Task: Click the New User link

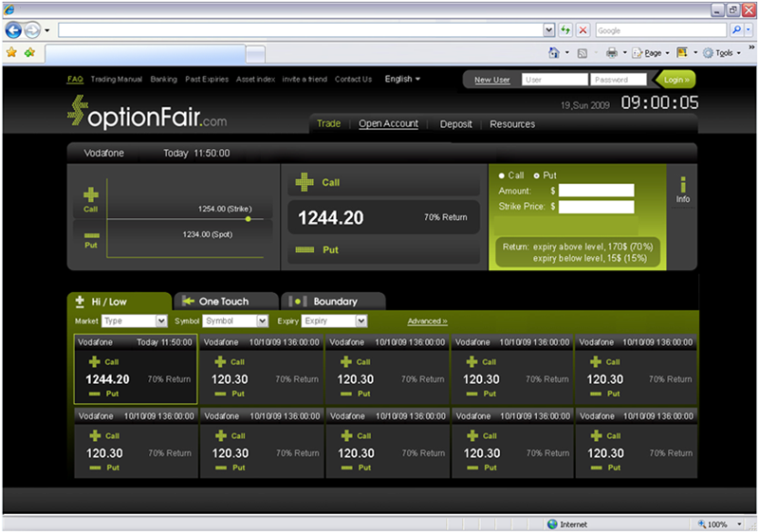Action: (491, 80)
